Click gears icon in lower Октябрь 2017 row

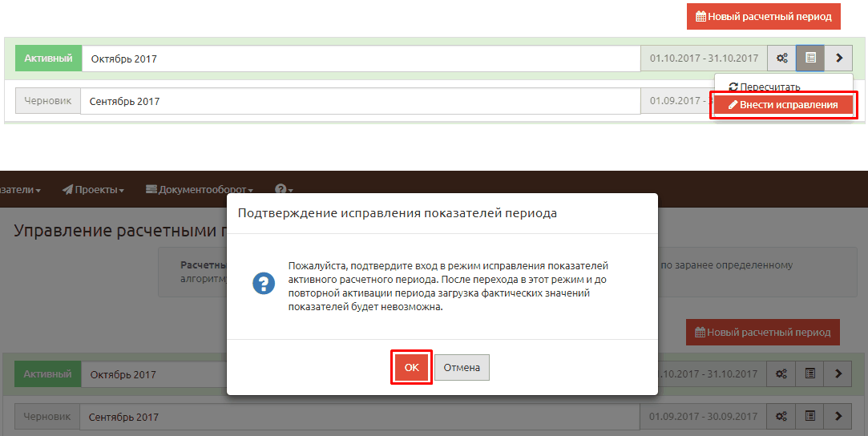click(781, 374)
